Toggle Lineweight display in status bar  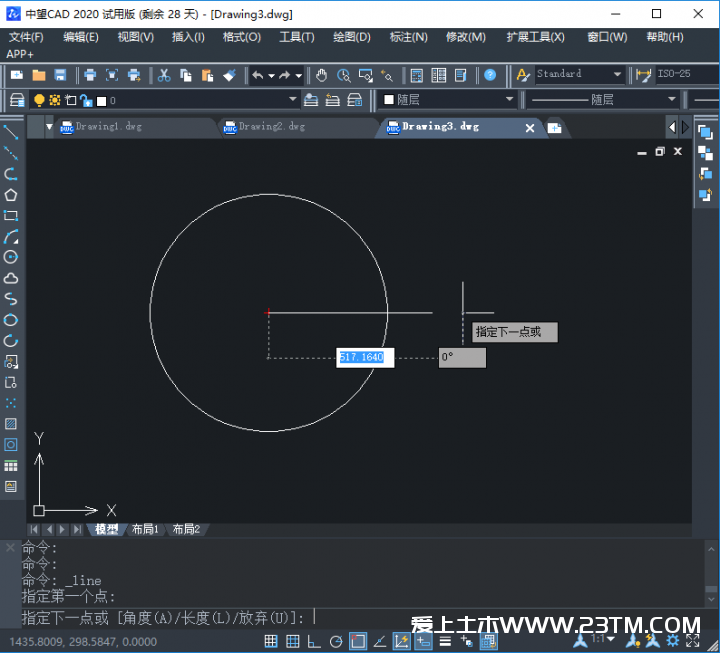(445, 642)
